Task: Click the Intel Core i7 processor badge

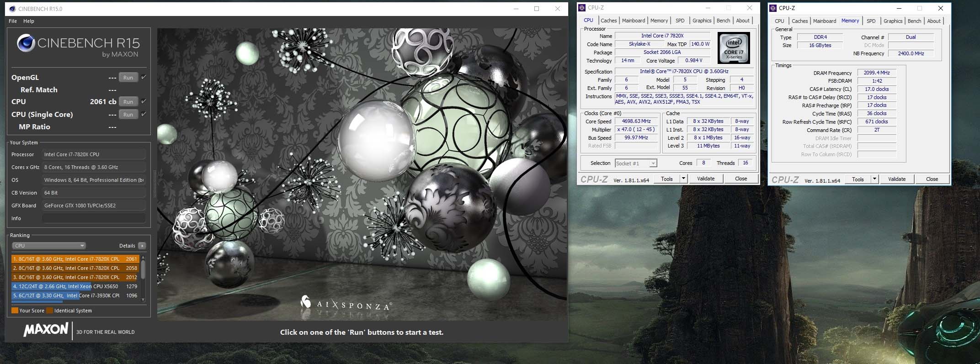Action: tap(734, 48)
